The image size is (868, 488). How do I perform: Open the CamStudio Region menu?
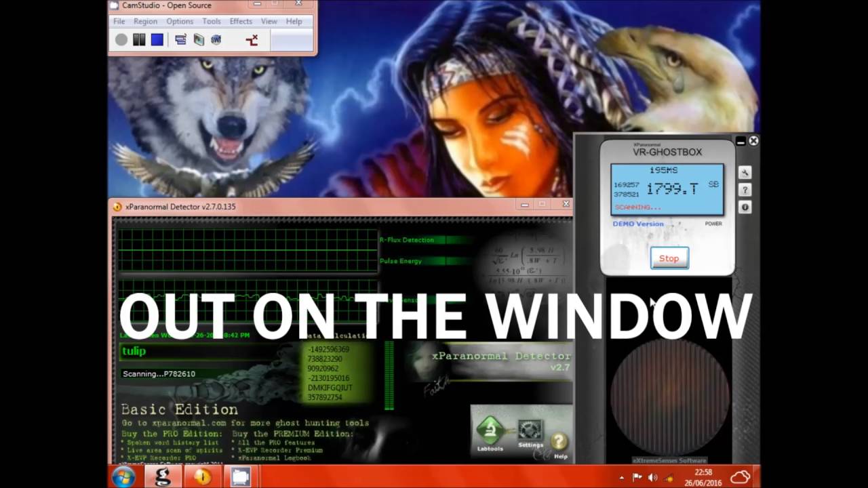coord(146,22)
